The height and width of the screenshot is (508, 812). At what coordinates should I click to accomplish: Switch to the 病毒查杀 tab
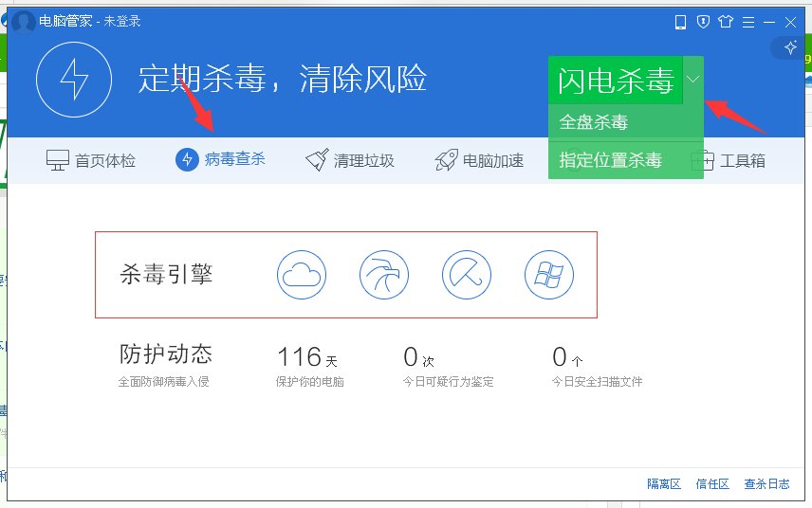pos(221,159)
